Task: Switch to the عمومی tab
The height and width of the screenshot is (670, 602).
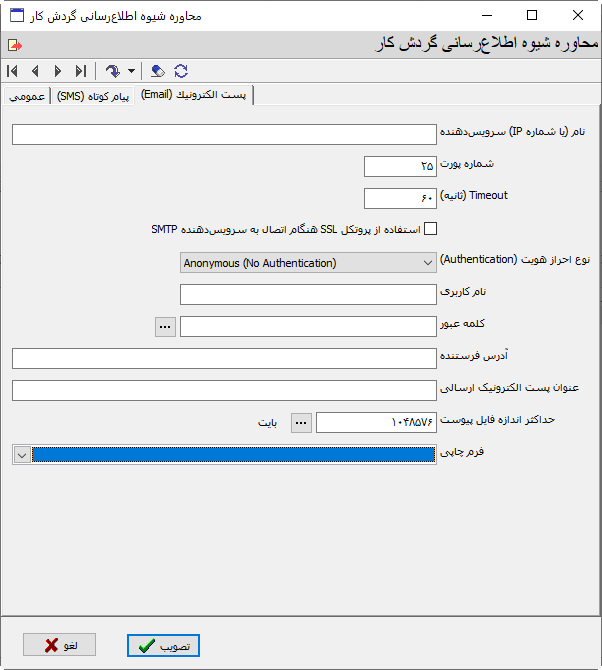Action: (x=26, y=96)
